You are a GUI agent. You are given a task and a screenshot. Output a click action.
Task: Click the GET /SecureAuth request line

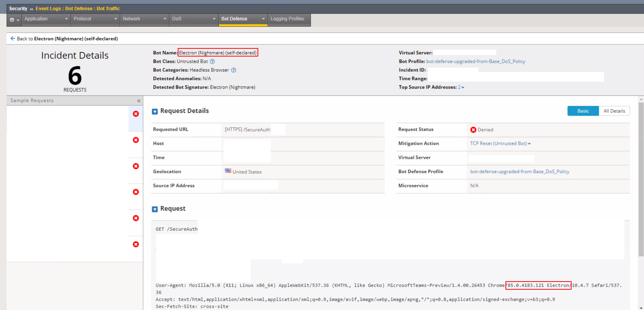(177, 229)
